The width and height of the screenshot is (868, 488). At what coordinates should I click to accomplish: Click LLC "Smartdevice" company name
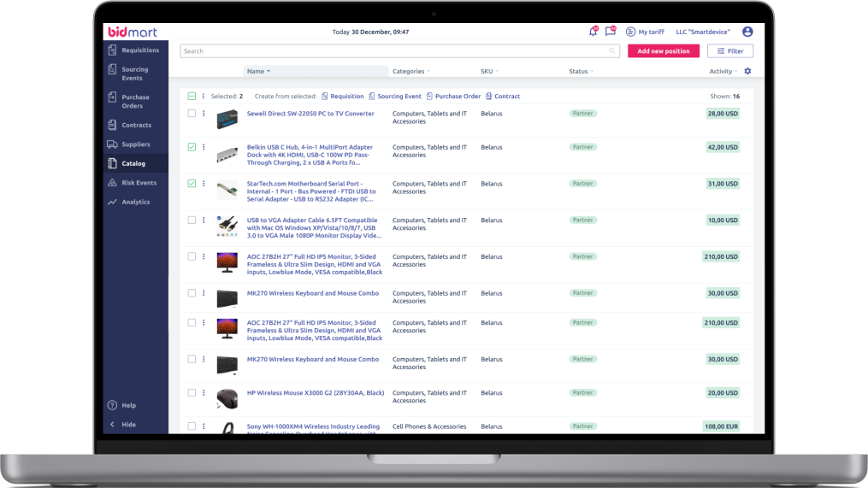[x=702, y=32]
